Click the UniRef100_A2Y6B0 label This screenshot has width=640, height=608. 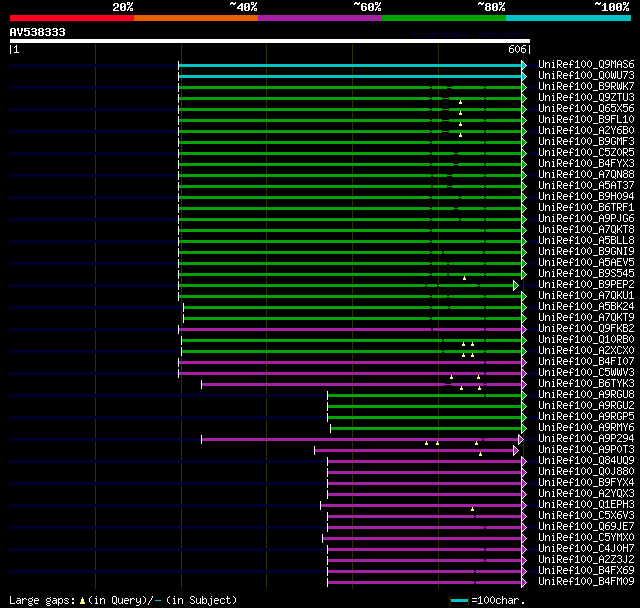(586, 131)
